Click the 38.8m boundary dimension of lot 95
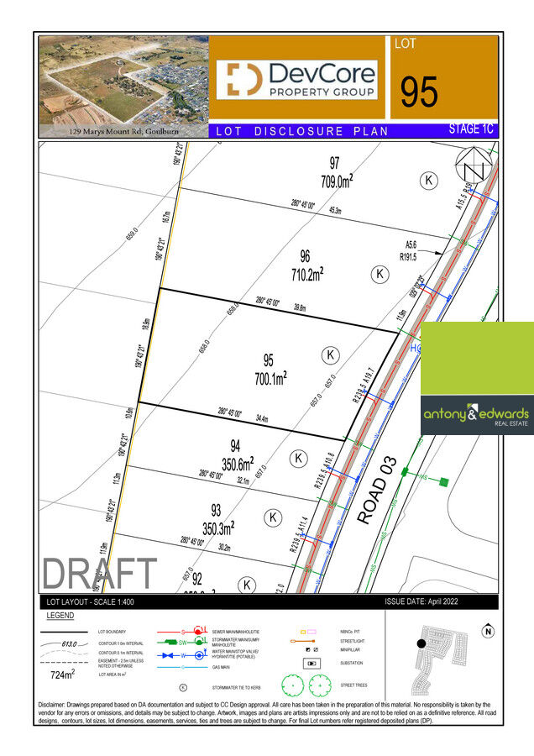This screenshot has width=534, height=756. tap(300, 307)
